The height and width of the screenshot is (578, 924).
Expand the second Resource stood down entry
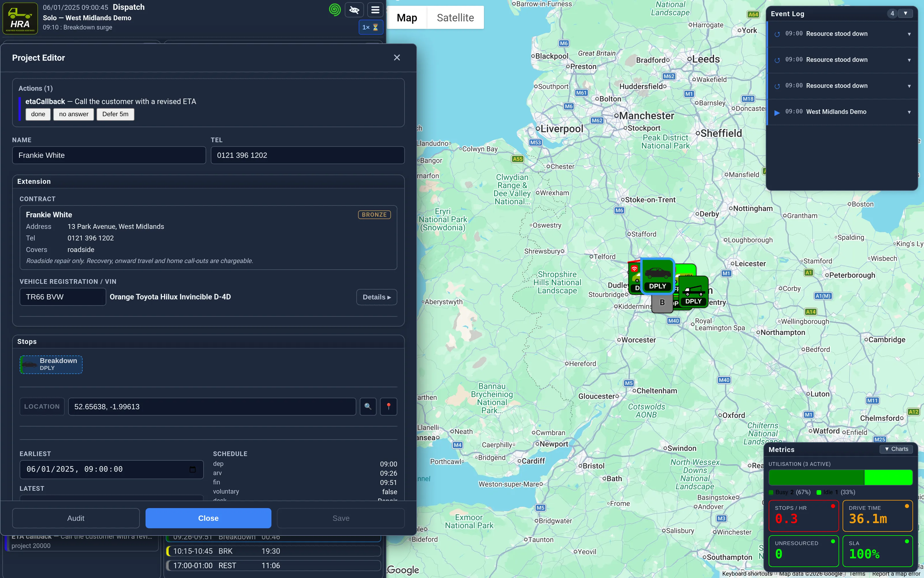(909, 60)
